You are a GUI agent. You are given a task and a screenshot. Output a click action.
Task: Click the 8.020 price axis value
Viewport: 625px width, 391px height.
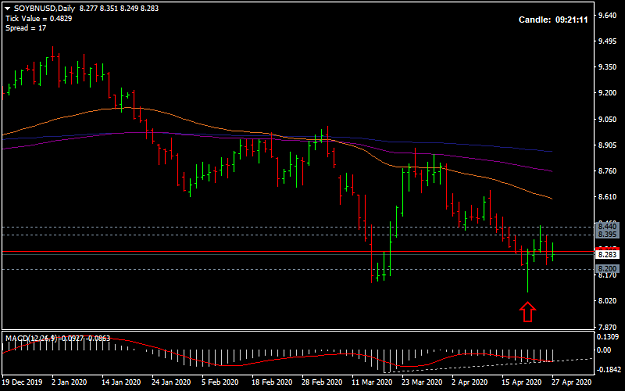click(x=607, y=301)
